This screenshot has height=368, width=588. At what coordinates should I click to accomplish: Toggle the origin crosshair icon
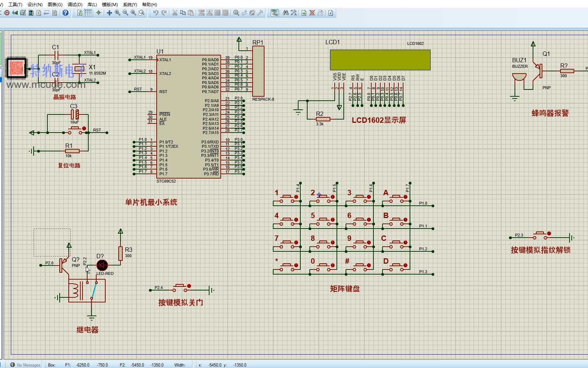[98, 13]
